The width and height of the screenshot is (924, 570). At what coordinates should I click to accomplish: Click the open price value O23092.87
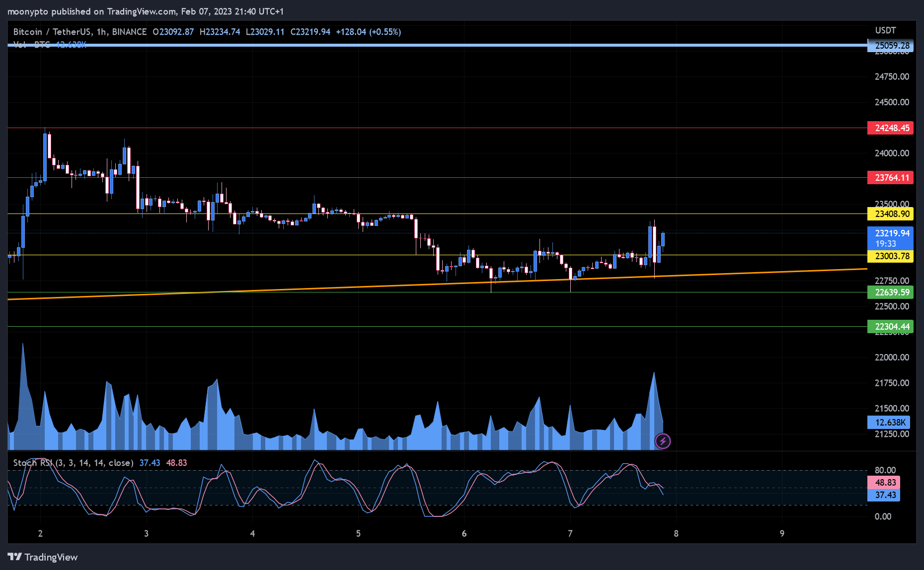173,32
